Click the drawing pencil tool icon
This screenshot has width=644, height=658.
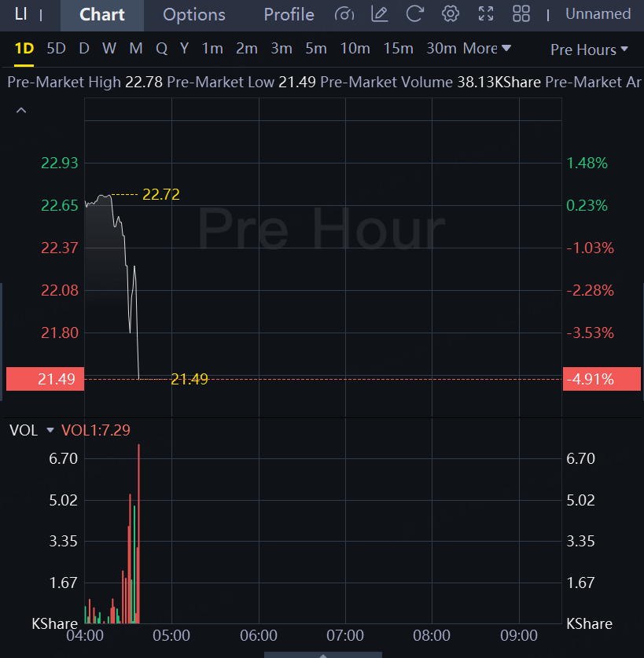380,14
